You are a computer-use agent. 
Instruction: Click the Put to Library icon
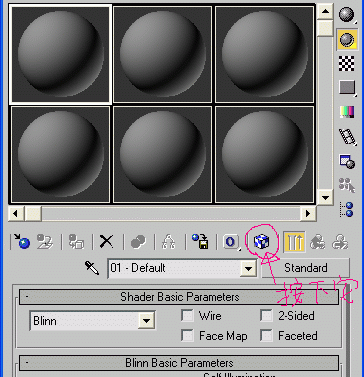point(200,241)
